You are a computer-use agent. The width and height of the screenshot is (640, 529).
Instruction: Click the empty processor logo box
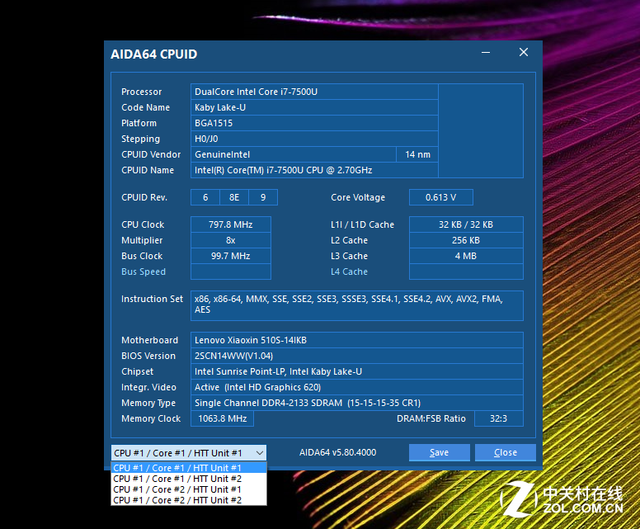(481, 131)
